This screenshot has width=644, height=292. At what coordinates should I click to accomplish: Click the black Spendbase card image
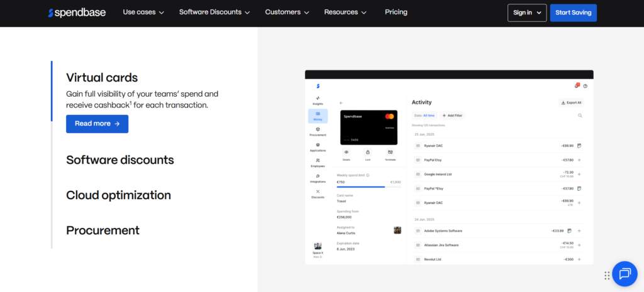pyautogui.click(x=369, y=127)
